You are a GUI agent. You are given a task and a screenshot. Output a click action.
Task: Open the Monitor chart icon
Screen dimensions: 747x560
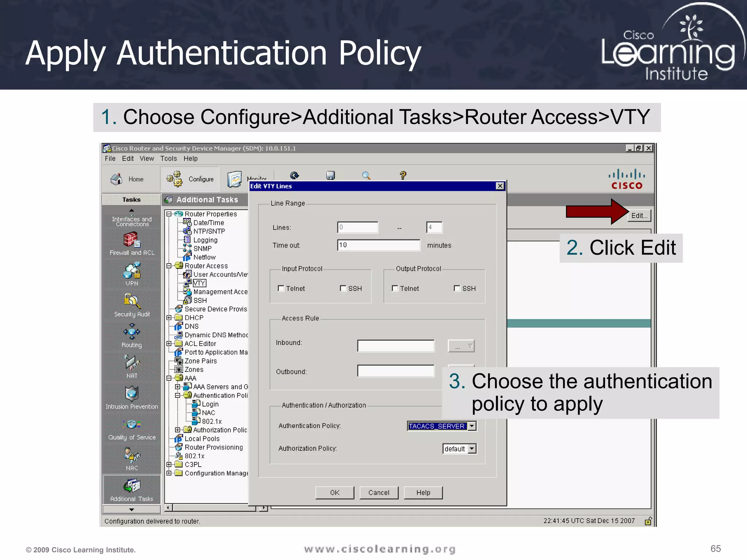(x=235, y=179)
